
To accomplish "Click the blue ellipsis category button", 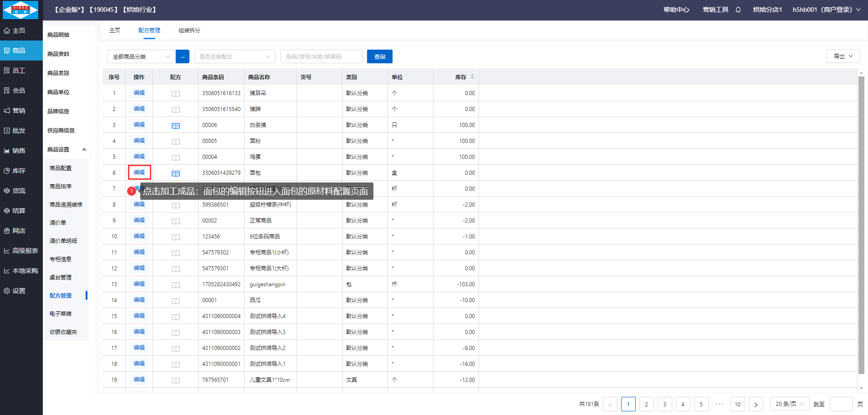I will point(183,56).
